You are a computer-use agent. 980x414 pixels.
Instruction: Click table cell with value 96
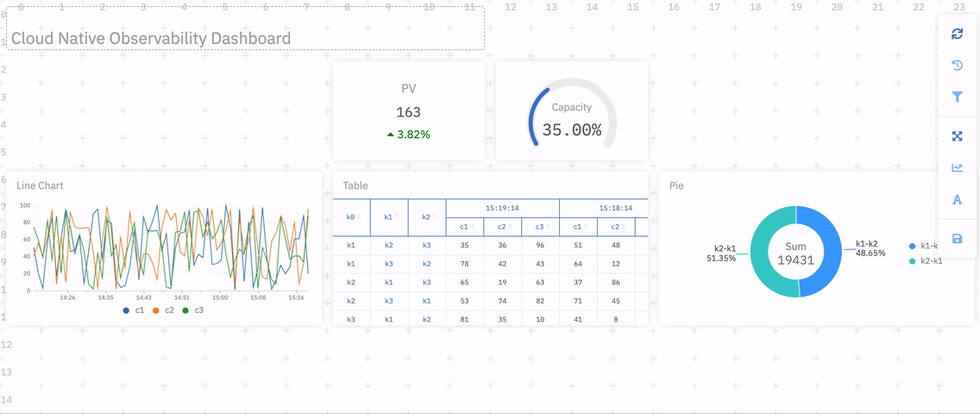[540, 246]
